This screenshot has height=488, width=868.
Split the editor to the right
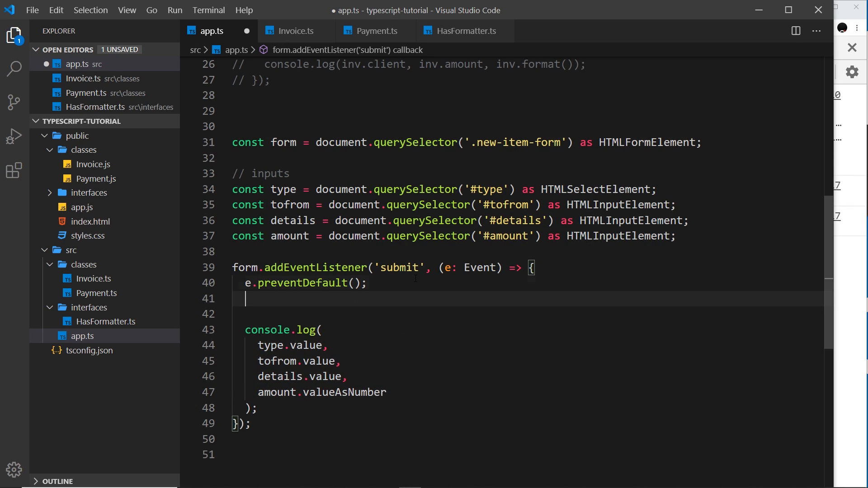coord(796,31)
